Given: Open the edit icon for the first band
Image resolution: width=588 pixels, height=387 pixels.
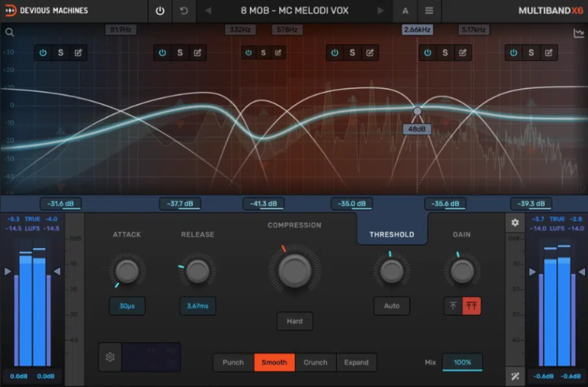Looking at the screenshot, I should (x=78, y=53).
